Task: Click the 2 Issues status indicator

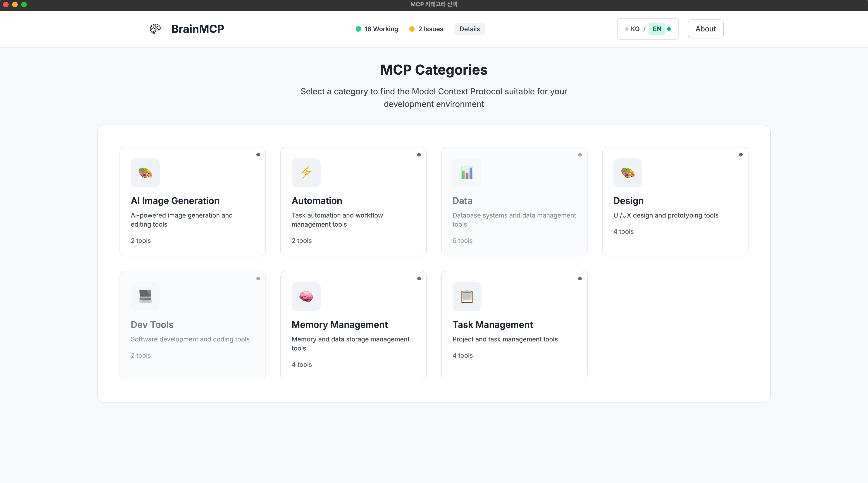Action: [x=426, y=29]
